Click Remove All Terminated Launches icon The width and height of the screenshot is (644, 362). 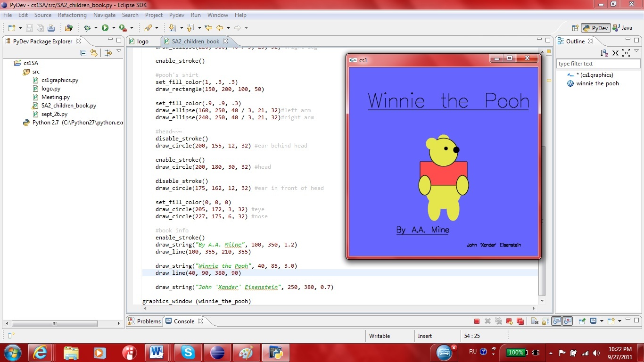click(498, 321)
